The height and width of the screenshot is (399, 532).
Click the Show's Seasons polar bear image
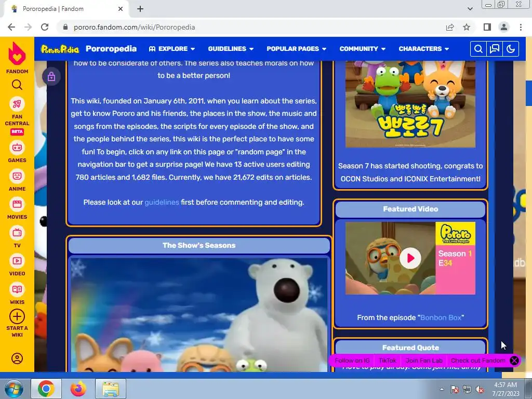[199, 315]
